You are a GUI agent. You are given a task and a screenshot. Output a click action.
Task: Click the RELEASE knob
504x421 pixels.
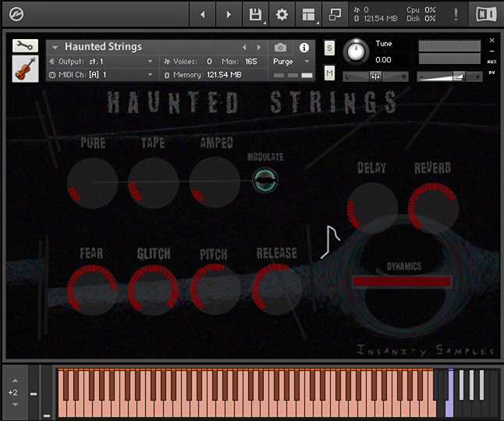click(276, 289)
